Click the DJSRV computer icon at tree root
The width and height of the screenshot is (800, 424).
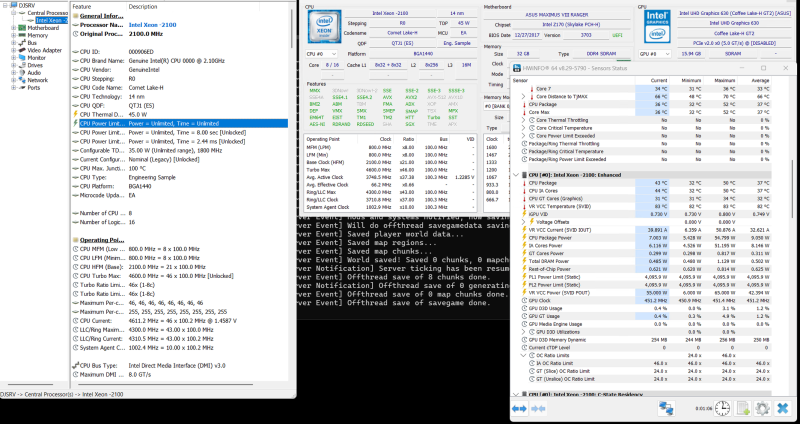[13, 5]
